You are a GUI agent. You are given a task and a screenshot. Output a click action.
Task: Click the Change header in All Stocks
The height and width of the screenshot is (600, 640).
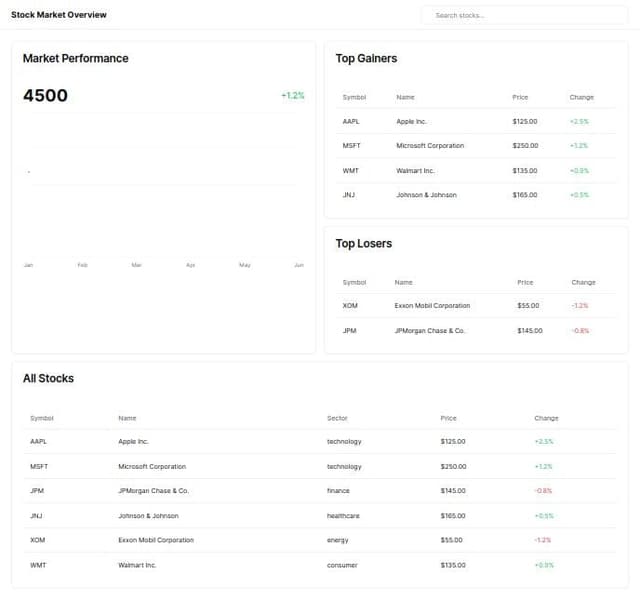tap(546, 418)
